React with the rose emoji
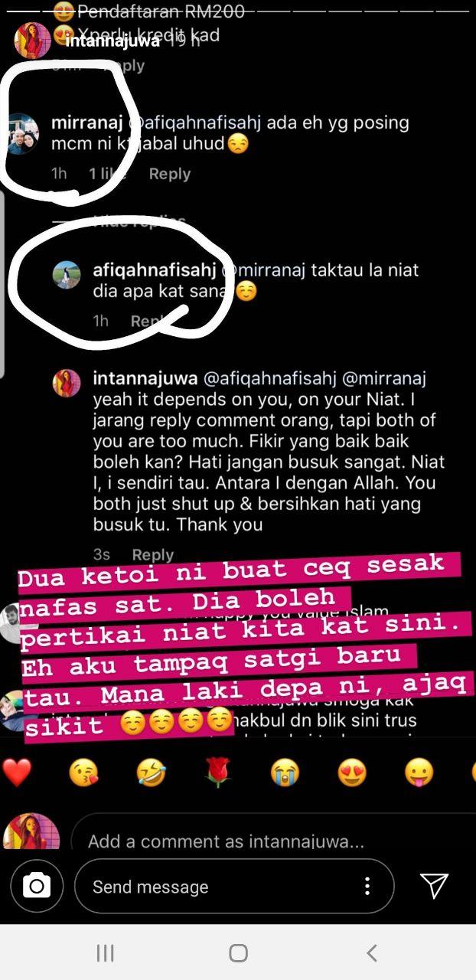The width and height of the screenshot is (476, 980). [x=218, y=773]
